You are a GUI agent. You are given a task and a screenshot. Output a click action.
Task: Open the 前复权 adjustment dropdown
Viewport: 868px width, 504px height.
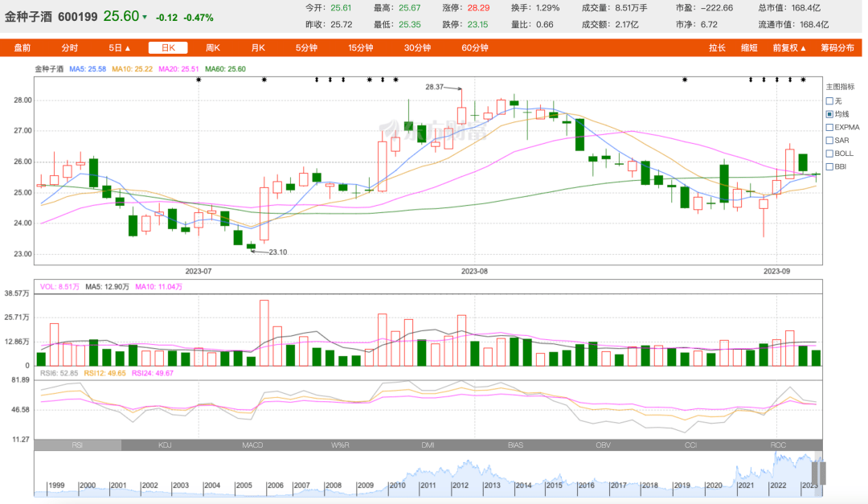click(789, 47)
